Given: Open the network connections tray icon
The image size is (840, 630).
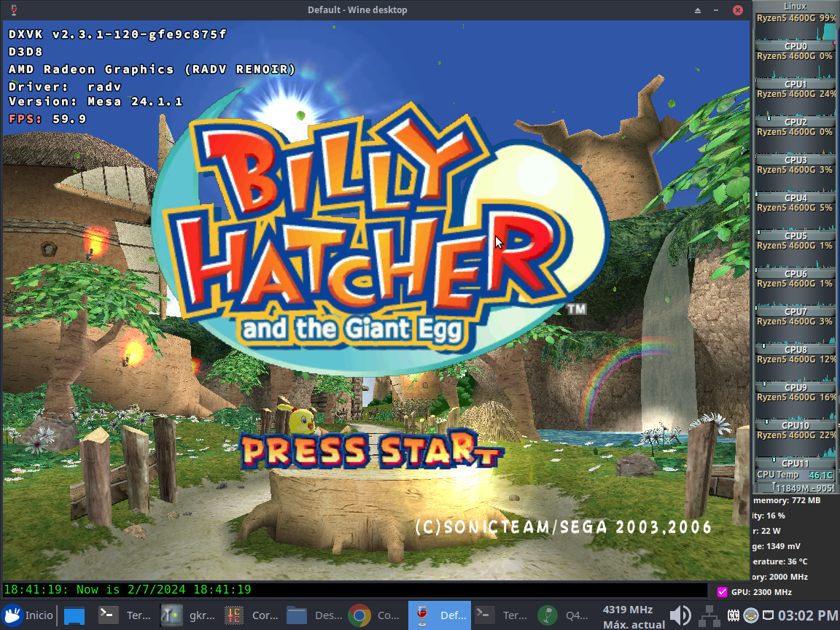Looking at the screenshot, I should tap(707, 615).
